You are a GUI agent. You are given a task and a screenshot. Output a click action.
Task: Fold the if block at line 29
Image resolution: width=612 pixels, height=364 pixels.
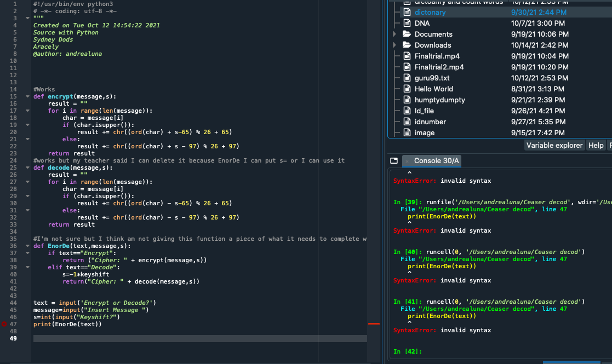[x=27, y=196]
